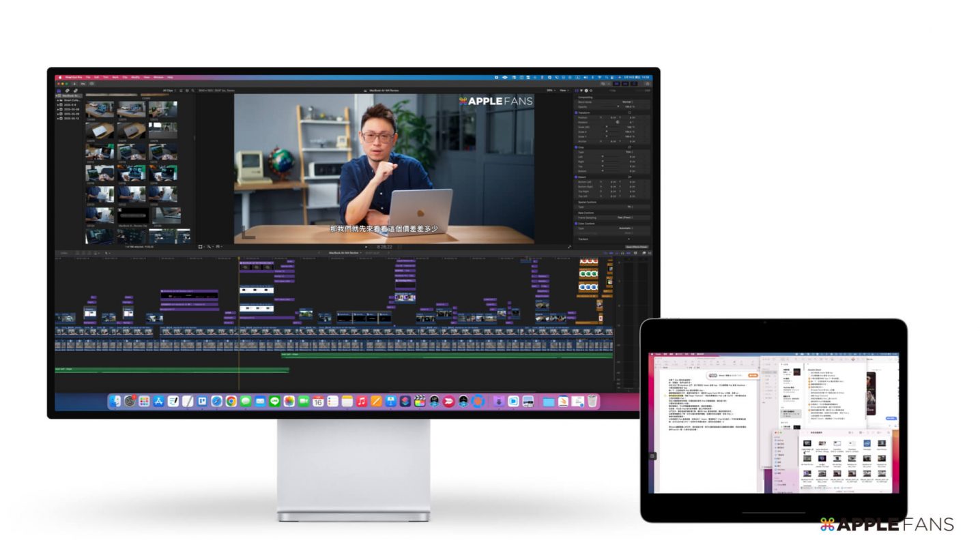Click the Save Effects Preset button
The height and width of the screenshot is (551, 980).
point(636,247)
